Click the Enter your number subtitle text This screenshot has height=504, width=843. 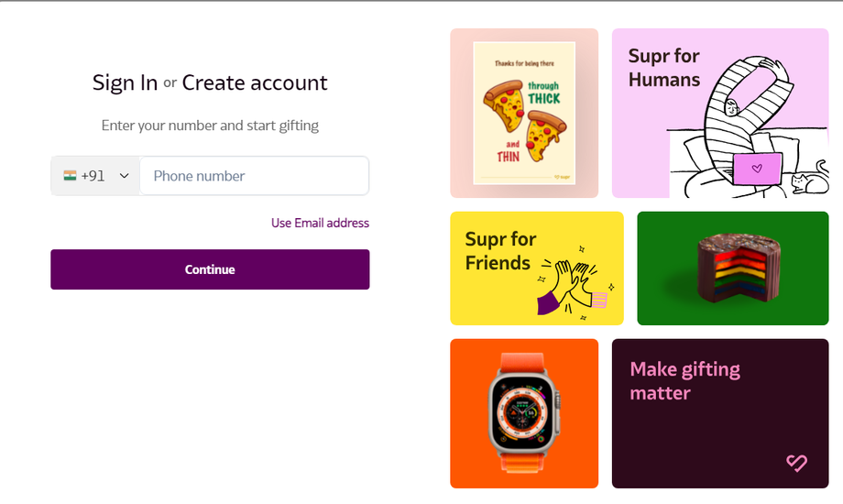tap(210, 126)
